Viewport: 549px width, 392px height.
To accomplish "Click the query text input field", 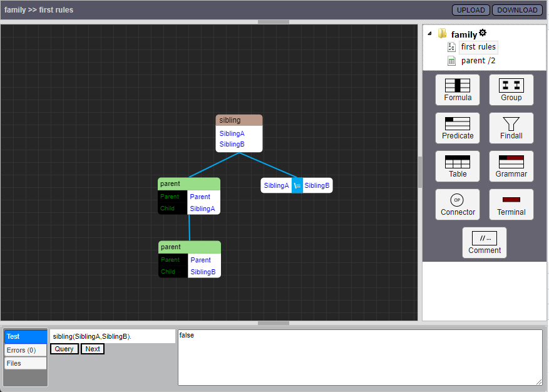I will pos(112,337).
